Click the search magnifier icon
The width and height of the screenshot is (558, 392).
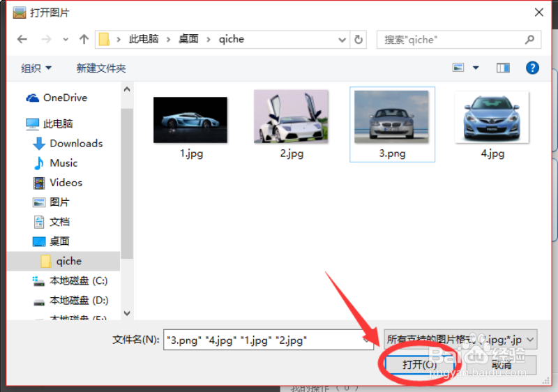pos(529,39)
